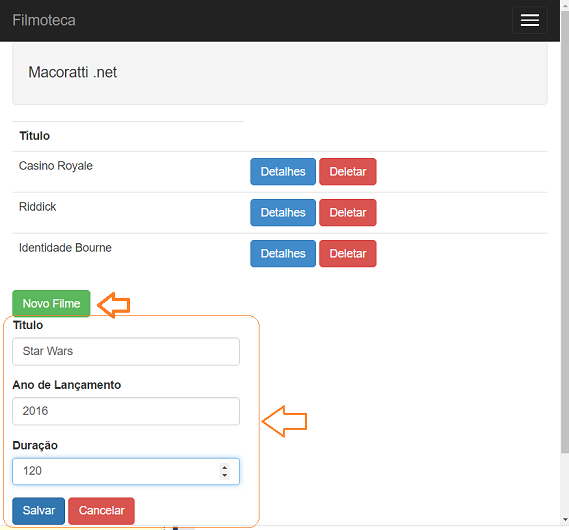
Task: Remove Identidade Bourne with Deletar
Action: 348,254
